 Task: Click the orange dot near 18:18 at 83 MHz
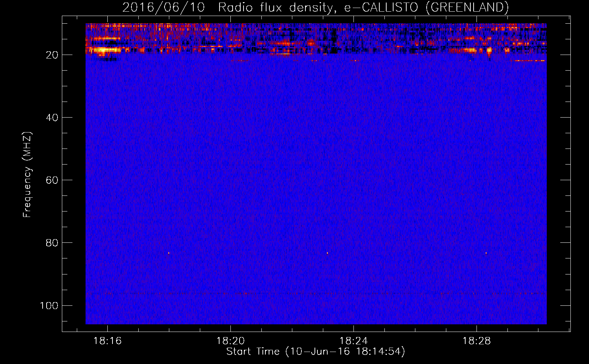tap(169, 253)
